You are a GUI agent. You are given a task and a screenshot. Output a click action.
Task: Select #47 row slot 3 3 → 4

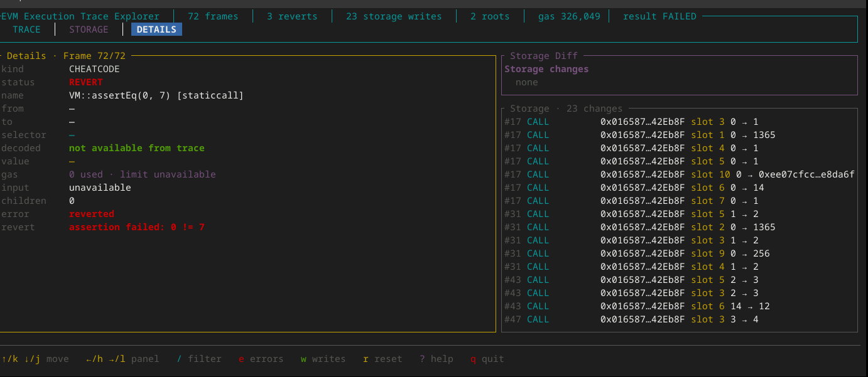coord(680,319)
